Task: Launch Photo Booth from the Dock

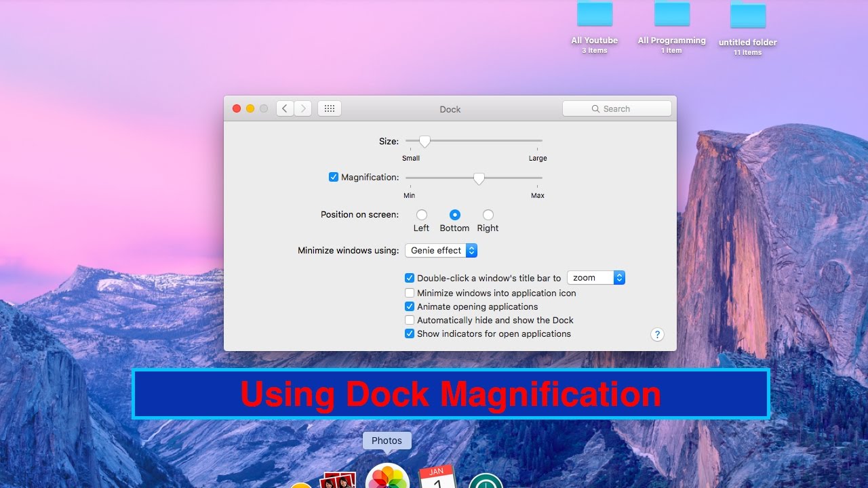Action: [x=338, y=480]
